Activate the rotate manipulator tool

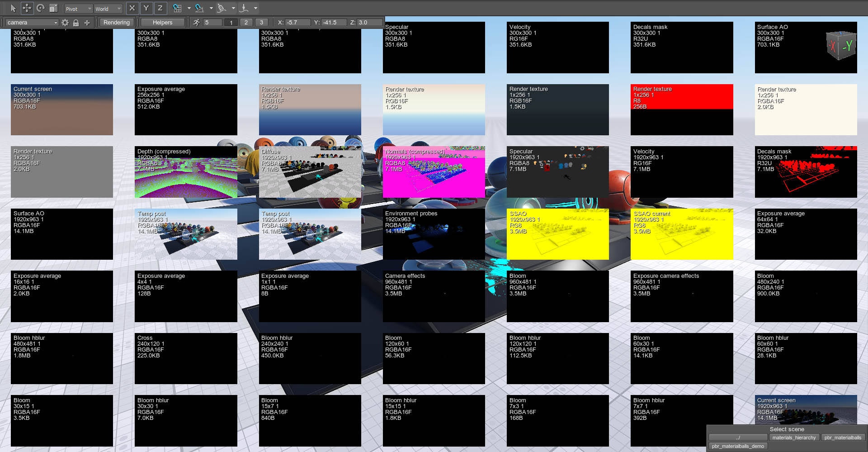click(x=40, y=8)
